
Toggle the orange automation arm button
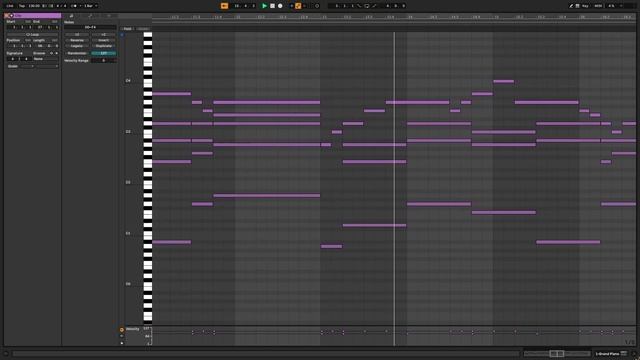pos(298,6)
